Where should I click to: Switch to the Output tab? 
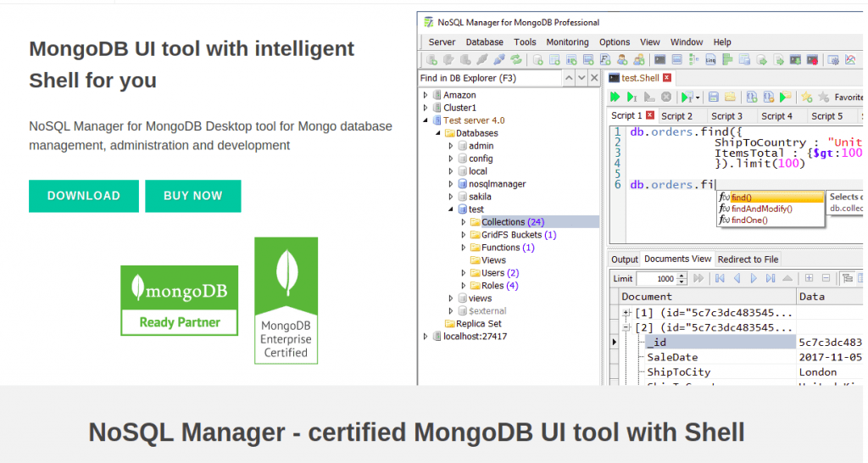click(625, 259)
